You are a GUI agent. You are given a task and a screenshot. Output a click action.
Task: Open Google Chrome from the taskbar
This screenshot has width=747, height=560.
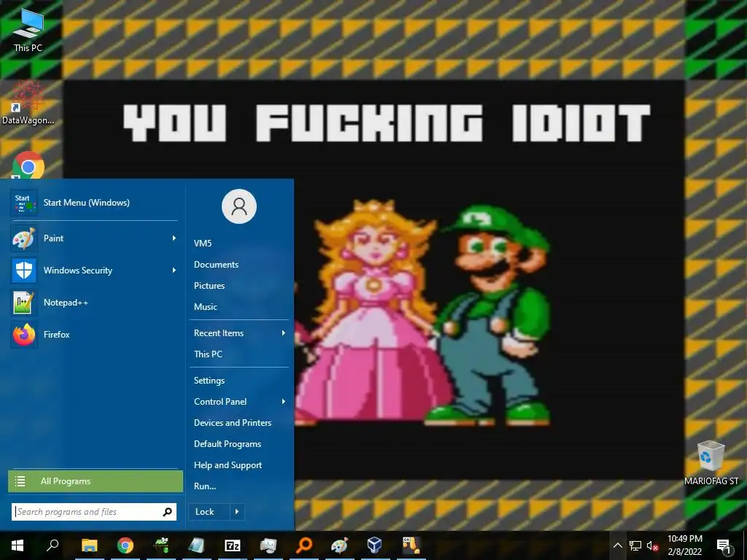(125, 545)
